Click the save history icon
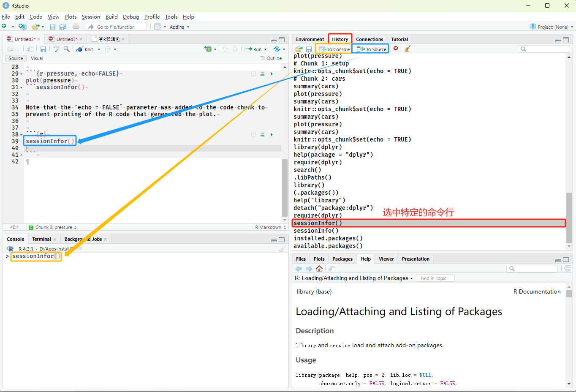 tap(309, 49)
